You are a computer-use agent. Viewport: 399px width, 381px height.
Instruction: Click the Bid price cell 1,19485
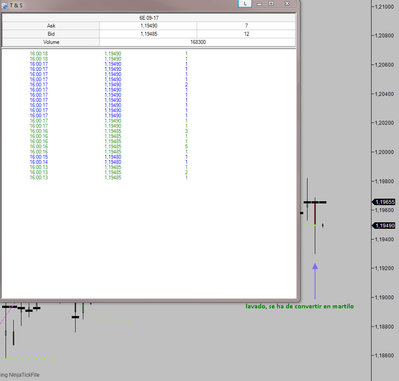click(x=148, y=34)
